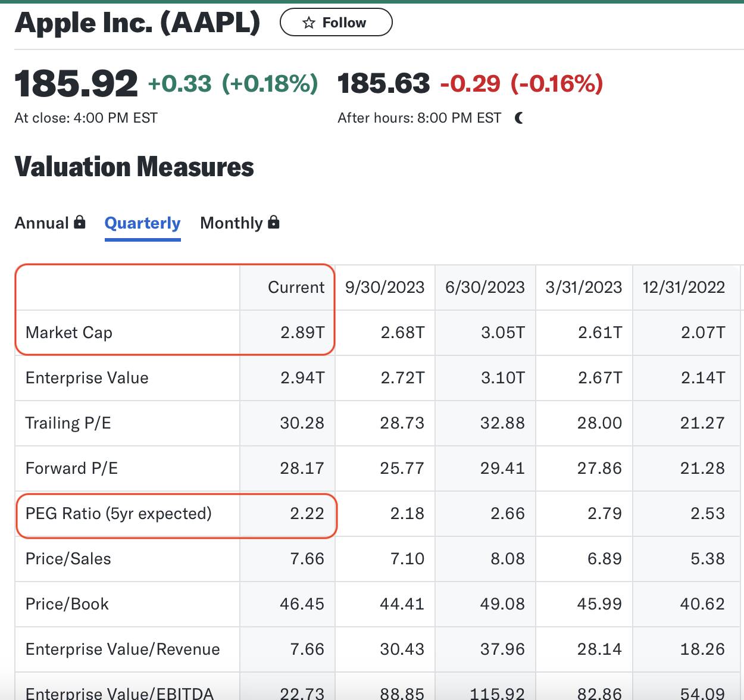The width and height of the screenshot is (744, 700).
Task: Click the 12/31/2022 column header
Action: (x=684, y=287)
